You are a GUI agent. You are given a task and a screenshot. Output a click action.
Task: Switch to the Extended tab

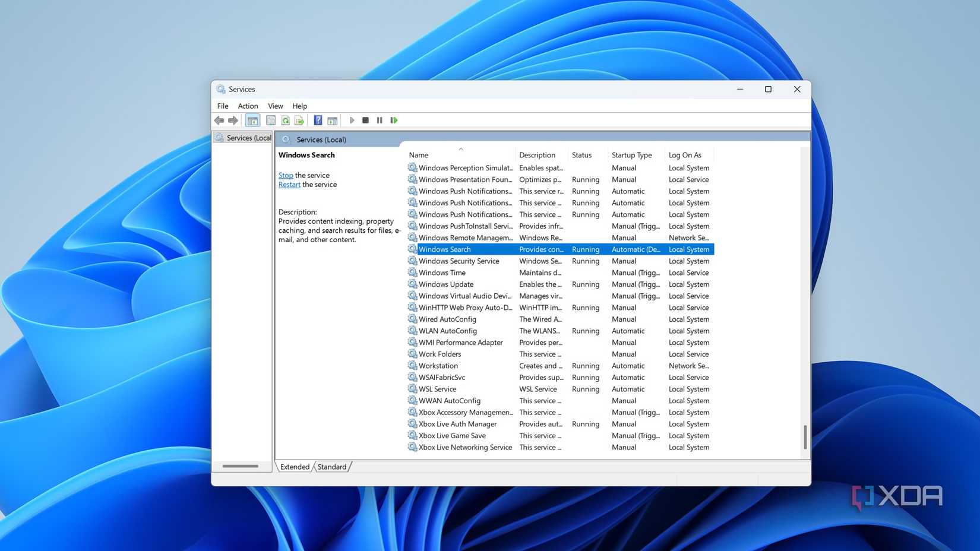[x=294, y=467]
